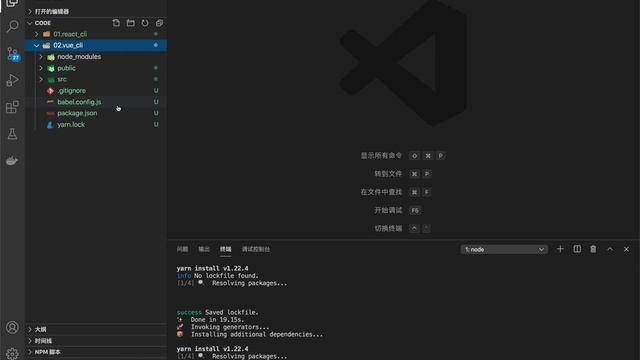
Task: Click the 'info No lockfile found.' terminal line
Action: click(217, 276)
